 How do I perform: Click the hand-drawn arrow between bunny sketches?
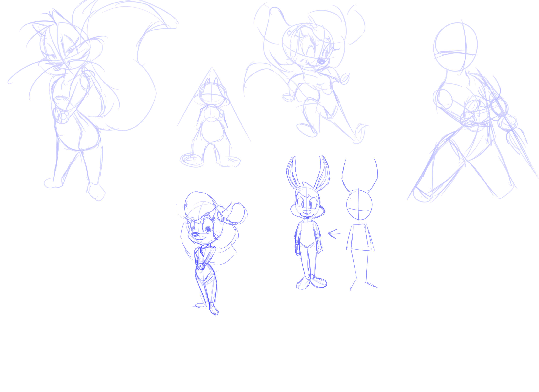[x=334, y=234]
